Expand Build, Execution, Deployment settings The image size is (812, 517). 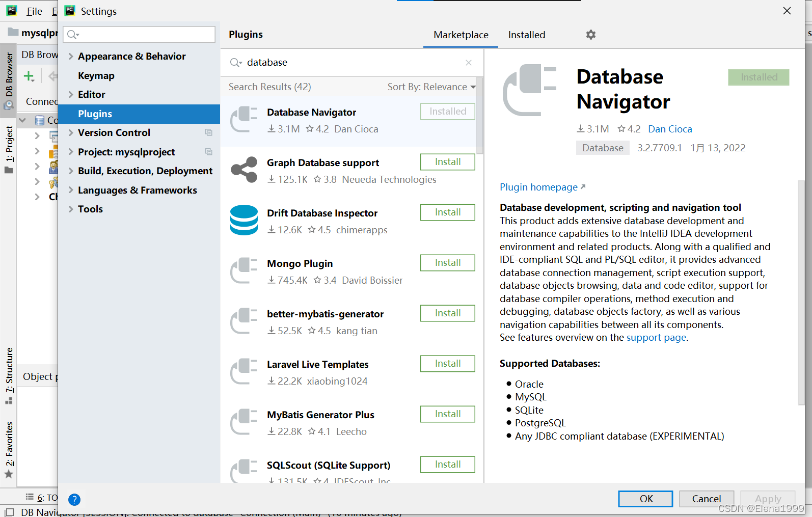(71, 171)
